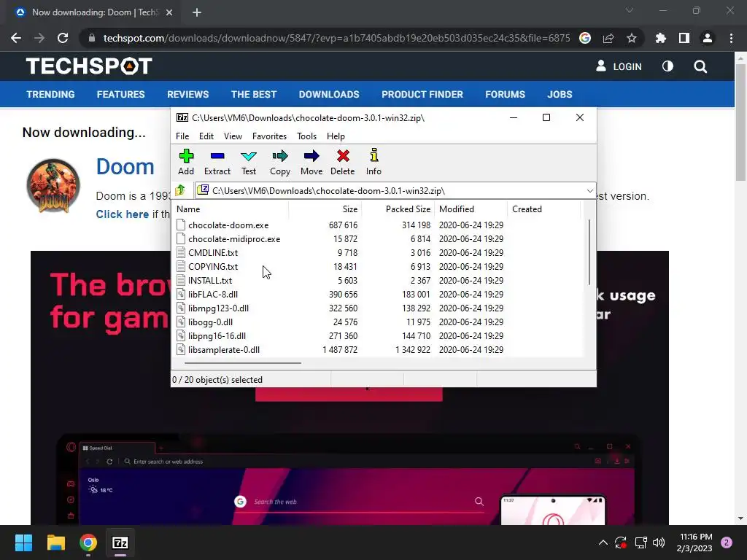
Task: Open File Explorer from taskbar
Action: coord(55,542)
